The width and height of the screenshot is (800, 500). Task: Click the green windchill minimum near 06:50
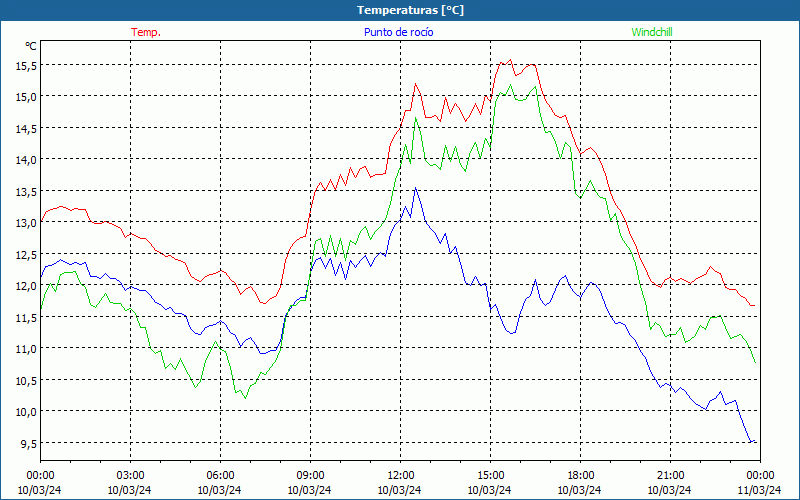245,398
